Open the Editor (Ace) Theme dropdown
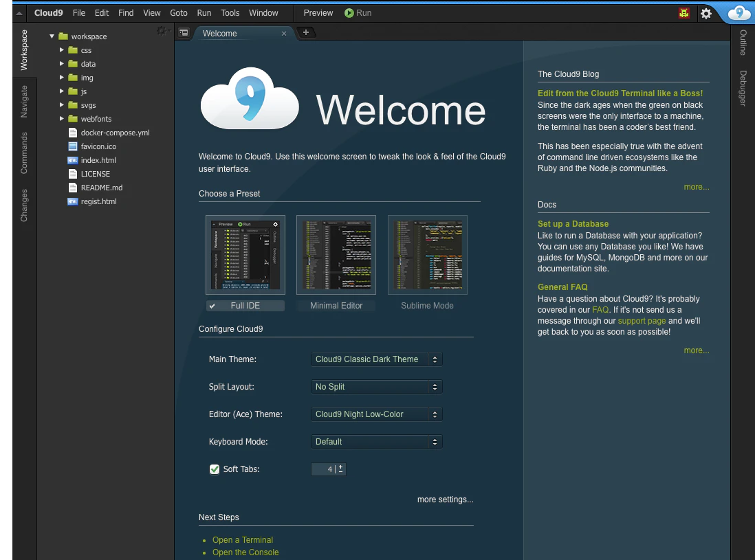 coord(377,414)
